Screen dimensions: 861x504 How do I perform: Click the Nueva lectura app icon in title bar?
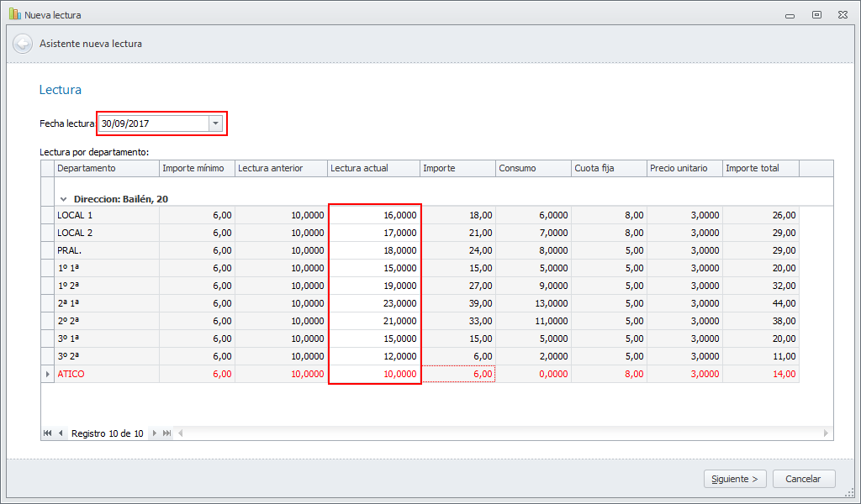pos(14,14)
